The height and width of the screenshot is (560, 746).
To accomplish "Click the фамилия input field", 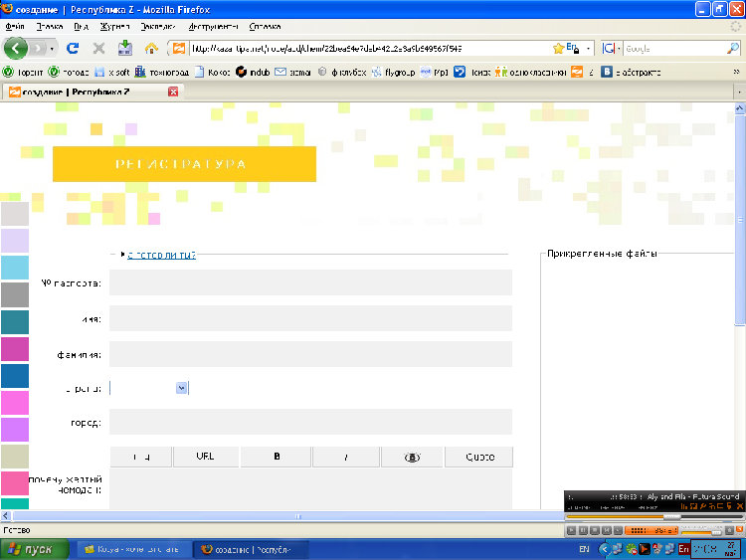I will pos(310,354).
